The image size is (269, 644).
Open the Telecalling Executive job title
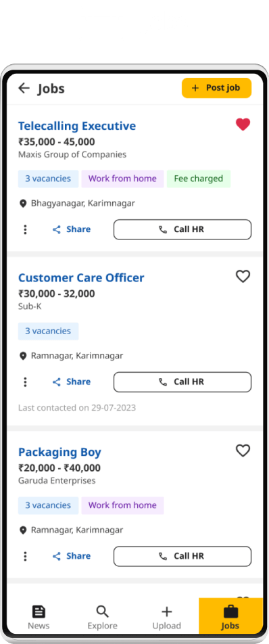tap(77, 126)
